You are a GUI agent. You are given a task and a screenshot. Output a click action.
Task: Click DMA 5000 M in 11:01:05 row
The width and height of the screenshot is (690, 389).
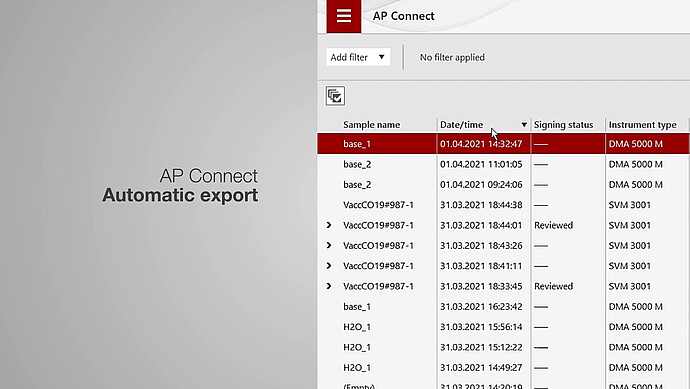635,164
